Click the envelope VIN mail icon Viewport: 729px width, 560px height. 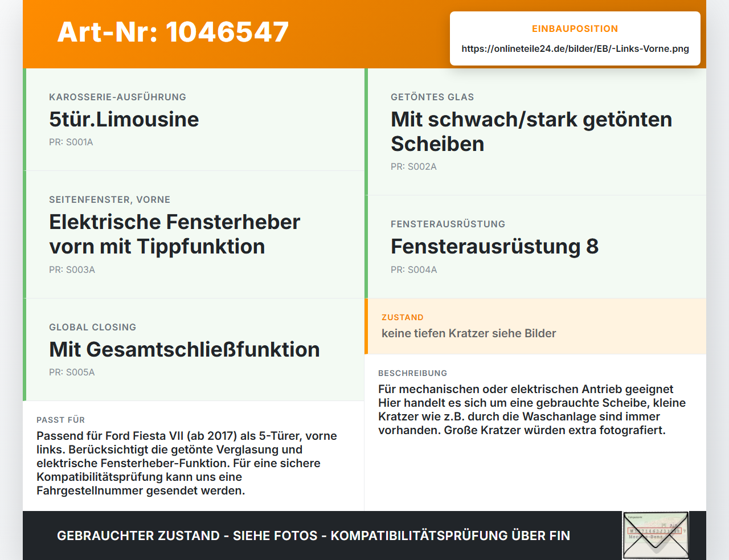656,536
